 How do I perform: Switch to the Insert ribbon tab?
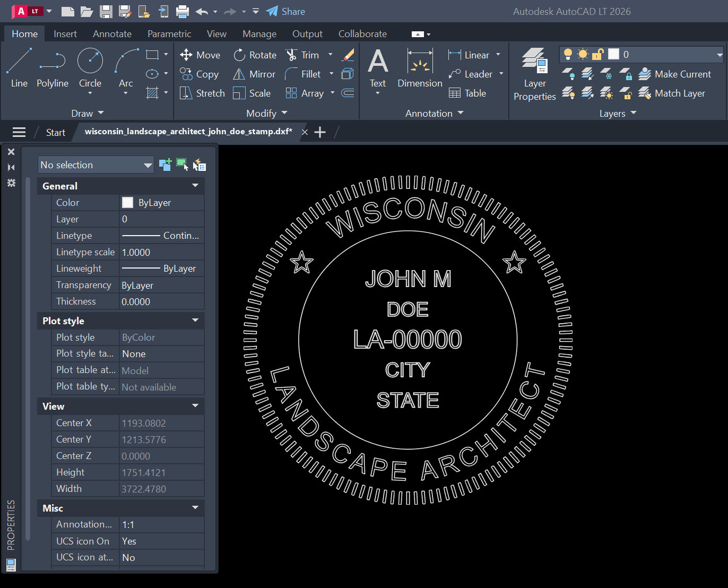(x=65, y=33)
